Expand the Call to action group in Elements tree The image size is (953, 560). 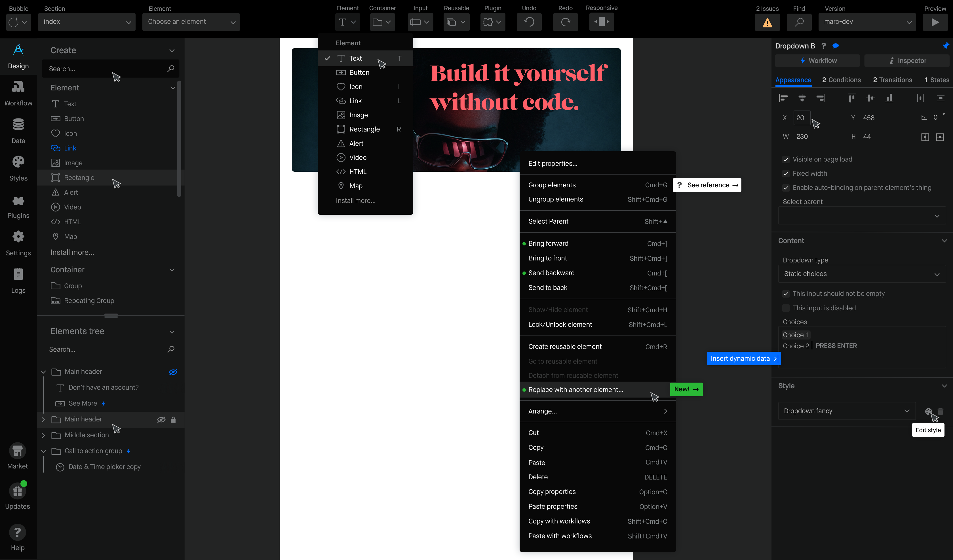(43, 451)
